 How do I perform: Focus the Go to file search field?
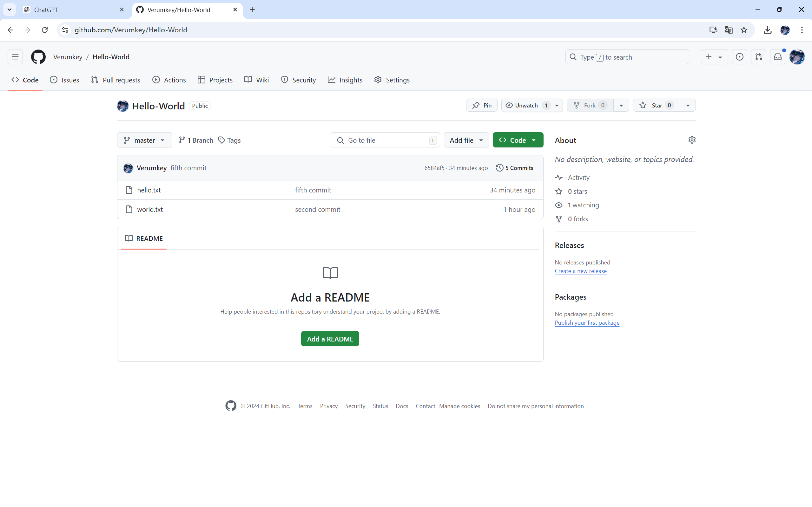[x=385, y=140]
